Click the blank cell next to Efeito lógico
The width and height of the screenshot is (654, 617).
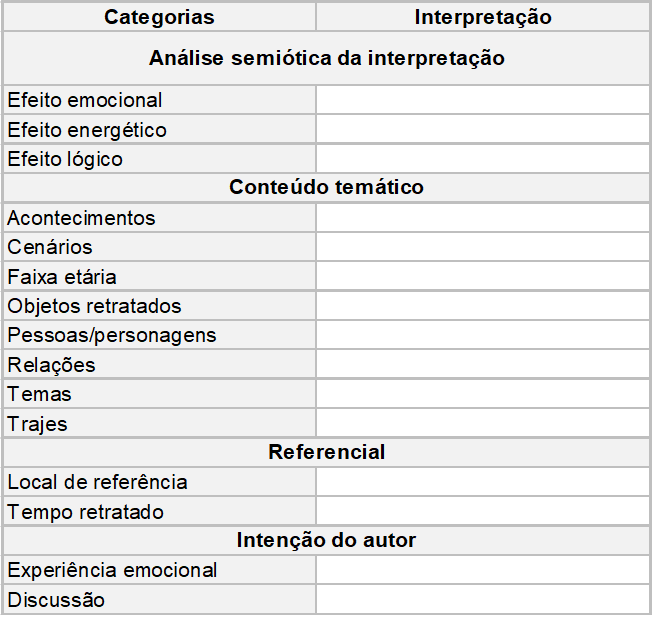[482, 159]
